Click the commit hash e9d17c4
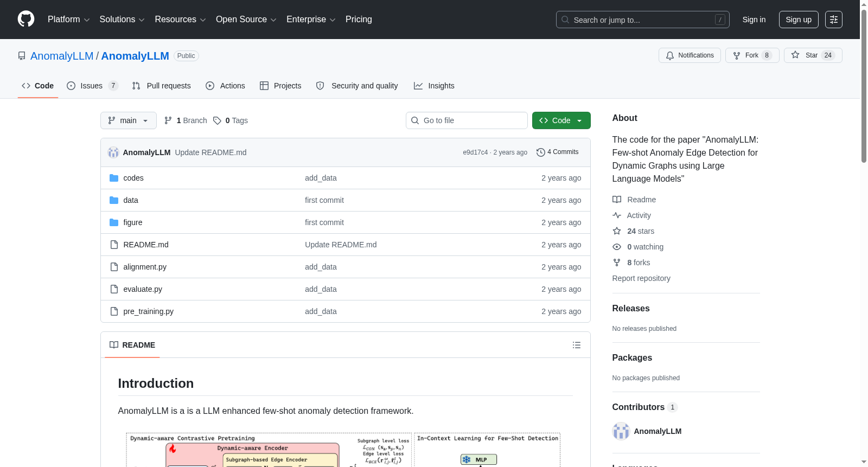The height and width of the screenshot is (467, 868). click(x=475, y=152)
